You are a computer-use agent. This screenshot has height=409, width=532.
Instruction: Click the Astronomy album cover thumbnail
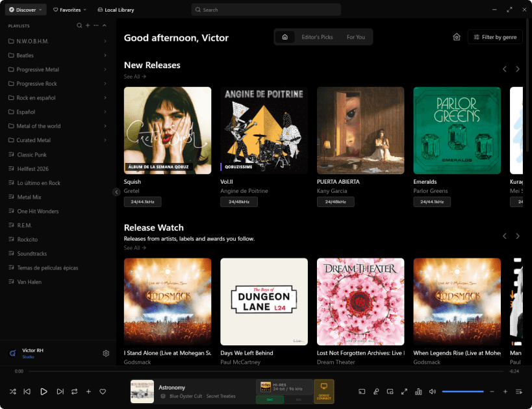[x=142, y=391]
